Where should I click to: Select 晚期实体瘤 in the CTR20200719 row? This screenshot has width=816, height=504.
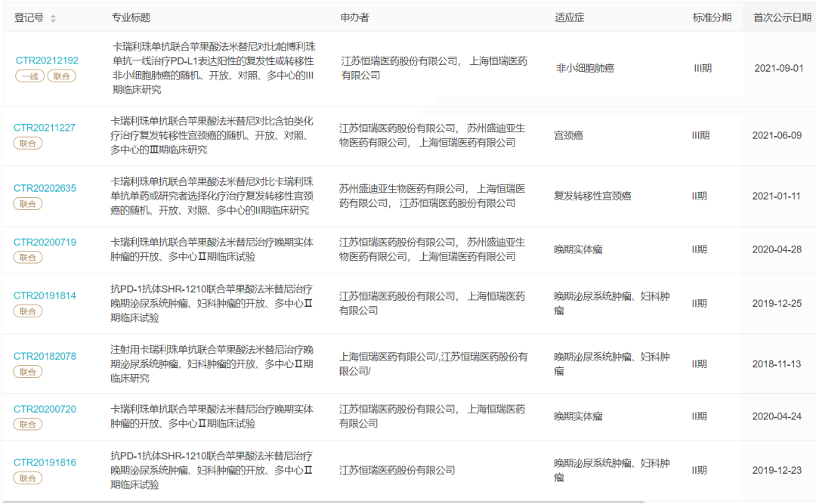tap(578, 249)
